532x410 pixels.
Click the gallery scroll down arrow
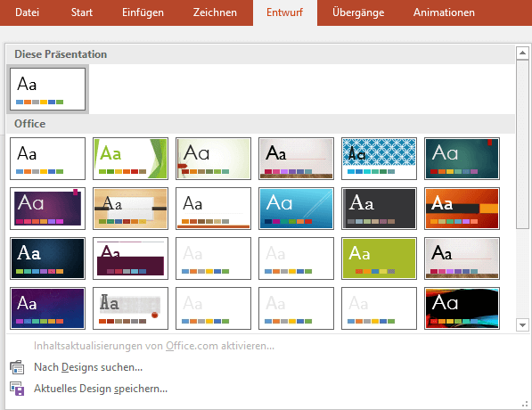[x=522, y=324]
